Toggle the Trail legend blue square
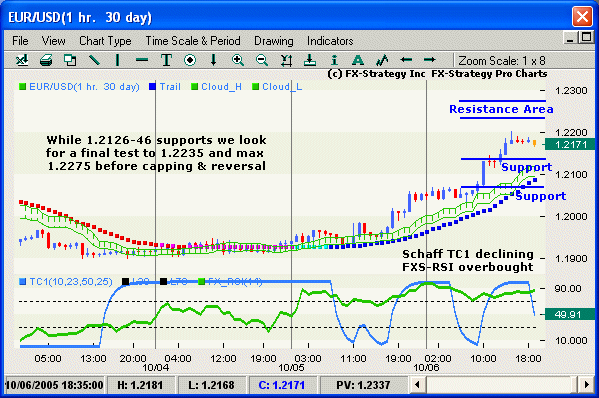The image size is (599, 398). [152, 87]
